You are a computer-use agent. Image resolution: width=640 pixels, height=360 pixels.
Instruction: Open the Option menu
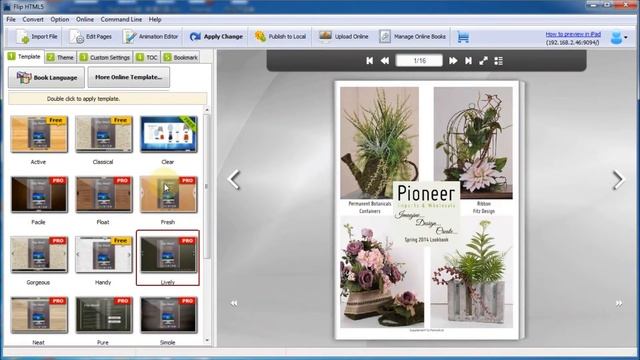[60, 19]
